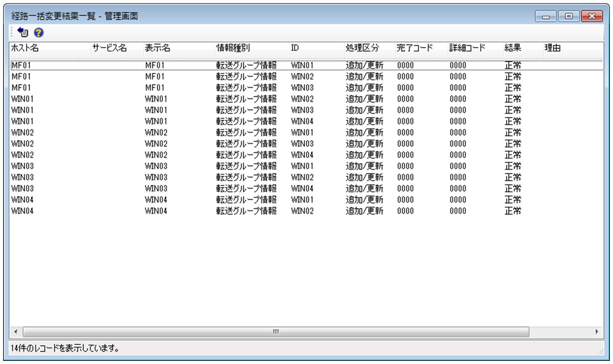Select the MF01 row with ID WIN01
Screen dimensions: 613x364
(x=306, y=65)
